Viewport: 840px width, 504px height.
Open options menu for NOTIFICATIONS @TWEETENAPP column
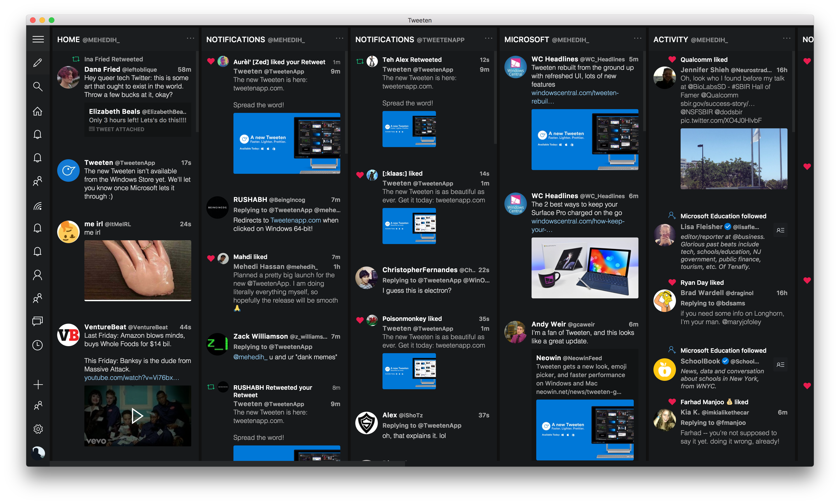coord(488,38)
